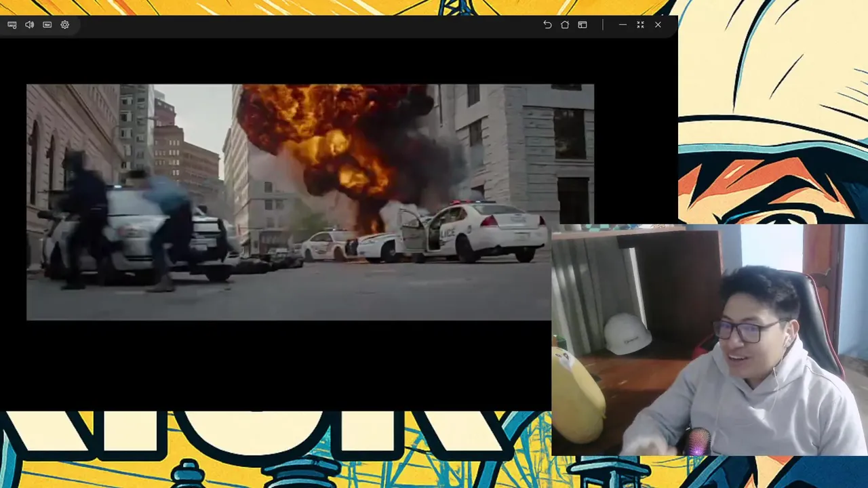The image size is (868, 488).
Task: Close the player window
Action: (x=658, y=24)
